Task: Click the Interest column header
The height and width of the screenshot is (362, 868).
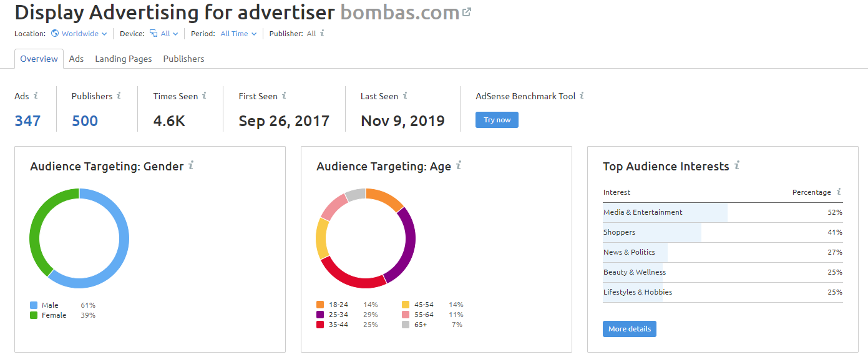Action: click(x=617, y=192)
